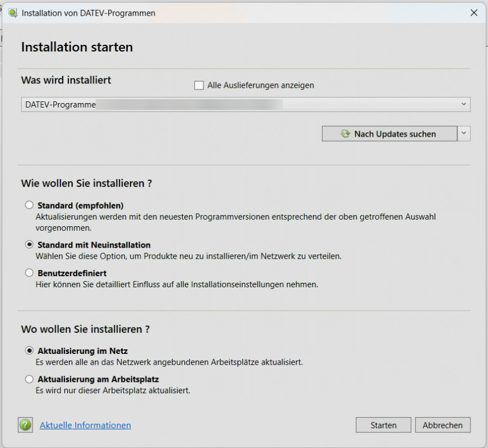Open the DATEV-Programme selection combo box
488x448 pixels.
point(241,105)
